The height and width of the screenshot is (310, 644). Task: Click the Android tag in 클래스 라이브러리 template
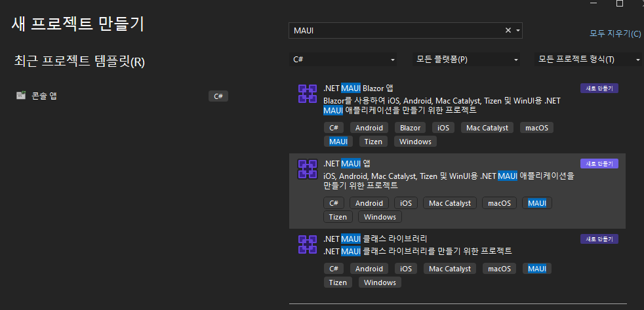(369, 269)
